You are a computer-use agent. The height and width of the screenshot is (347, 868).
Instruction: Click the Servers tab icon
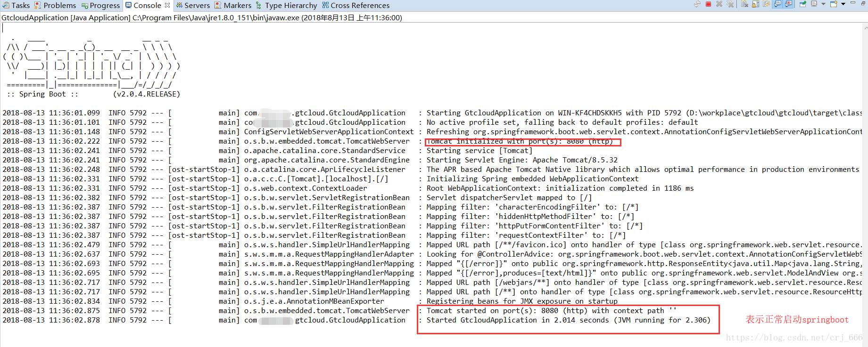[x=179, y=5]
